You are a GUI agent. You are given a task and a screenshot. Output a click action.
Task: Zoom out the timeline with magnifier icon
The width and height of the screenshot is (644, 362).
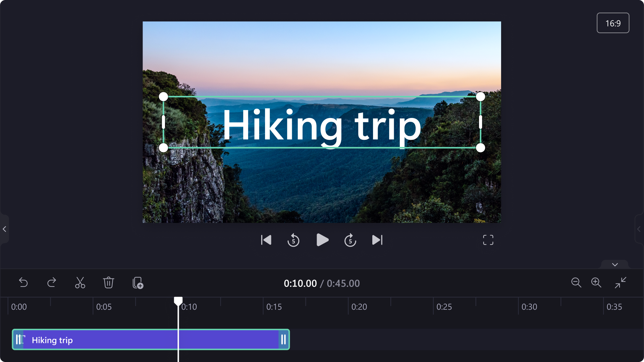coord(576,283)
